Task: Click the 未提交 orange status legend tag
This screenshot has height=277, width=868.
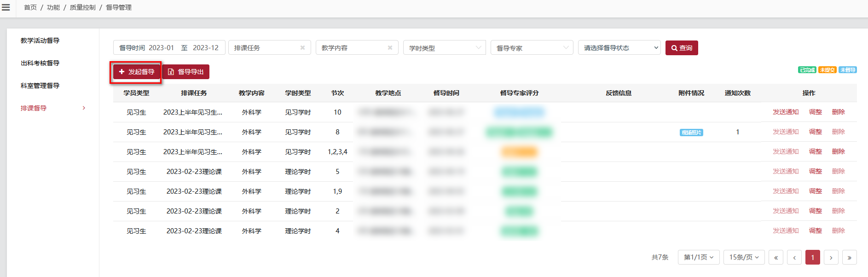Action: pos(827,70)
